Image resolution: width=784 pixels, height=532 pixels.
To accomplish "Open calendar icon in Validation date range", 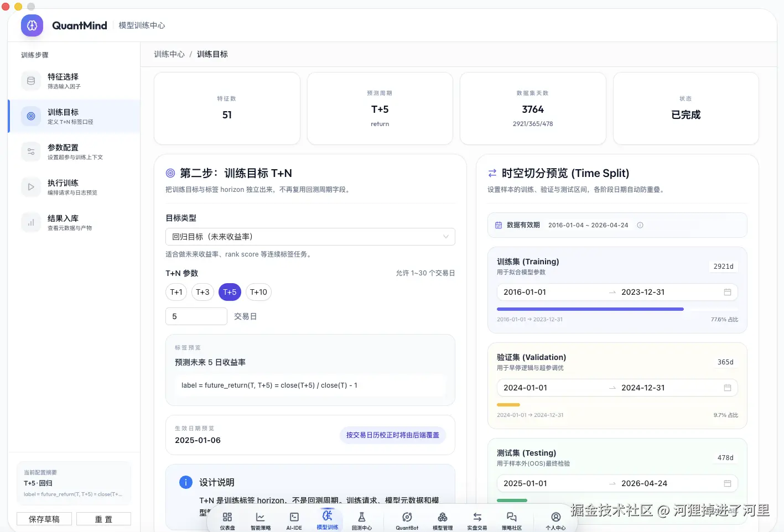I will click(728, 388).
